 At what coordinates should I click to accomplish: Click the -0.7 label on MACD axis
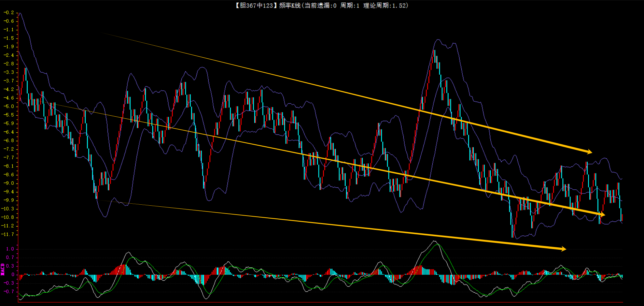9,292
